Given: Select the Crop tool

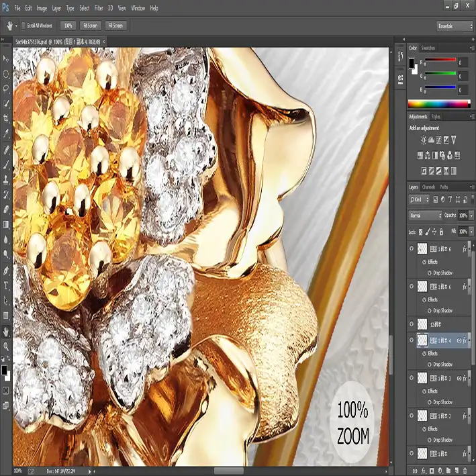Looking at the screenshot, I should point(6,118).
